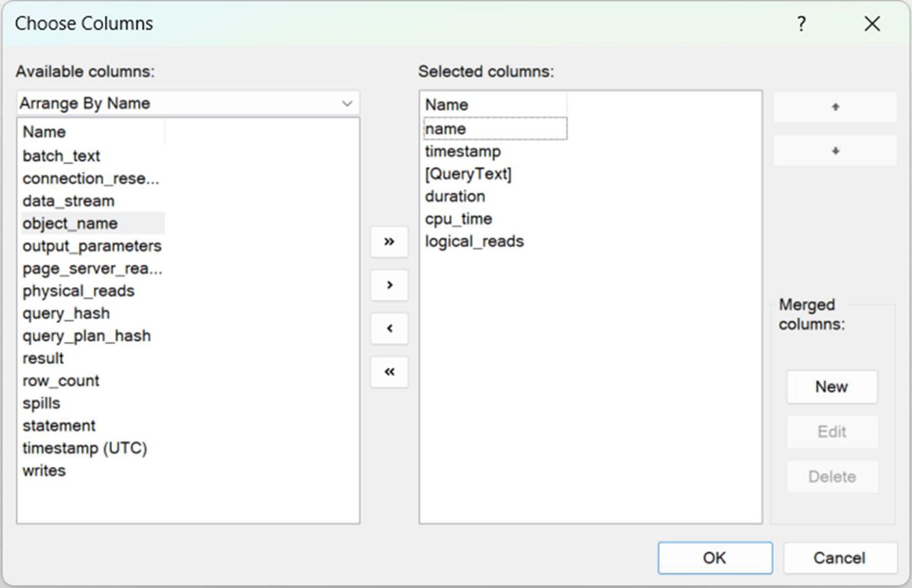Click the add all columns double-right arrow
Image resolution: width=912 pixels, height=588 pixels.
(x=389, y=241)
